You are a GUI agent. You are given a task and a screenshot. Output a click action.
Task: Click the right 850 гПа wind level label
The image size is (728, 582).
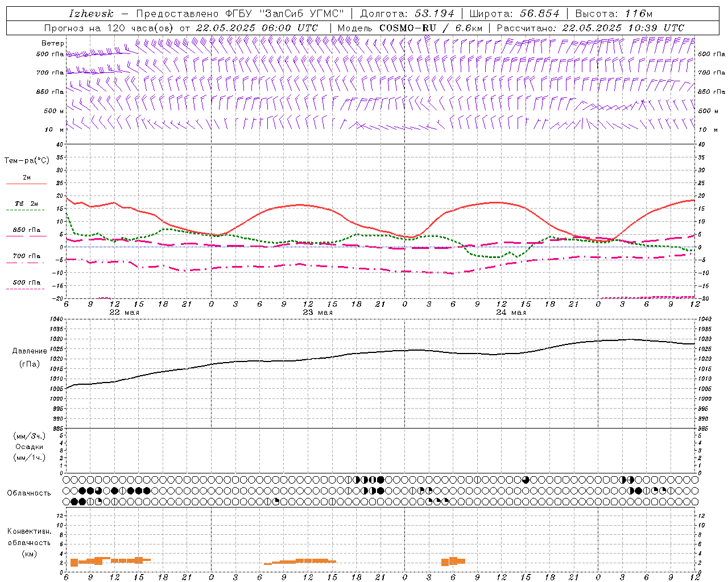(x=712, y=92)
